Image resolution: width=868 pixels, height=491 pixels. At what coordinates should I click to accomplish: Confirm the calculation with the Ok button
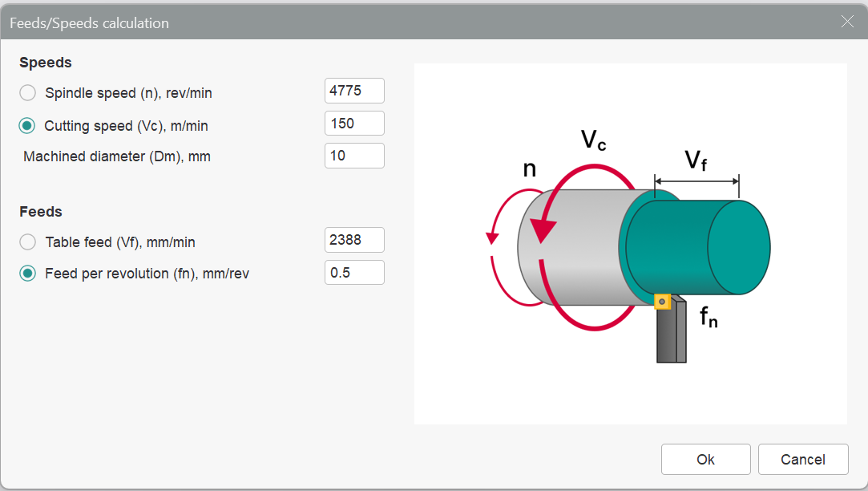tap(705, 459)
